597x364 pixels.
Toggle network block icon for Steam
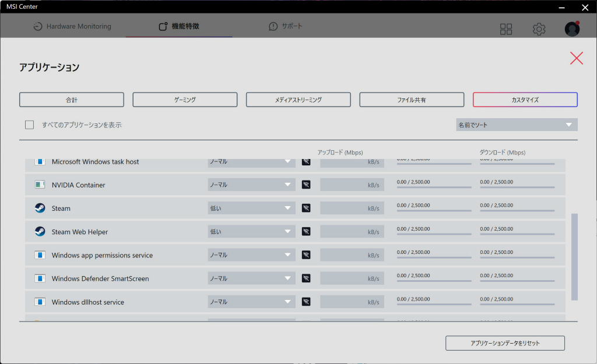pyautogui.click(x=306, y=208)
